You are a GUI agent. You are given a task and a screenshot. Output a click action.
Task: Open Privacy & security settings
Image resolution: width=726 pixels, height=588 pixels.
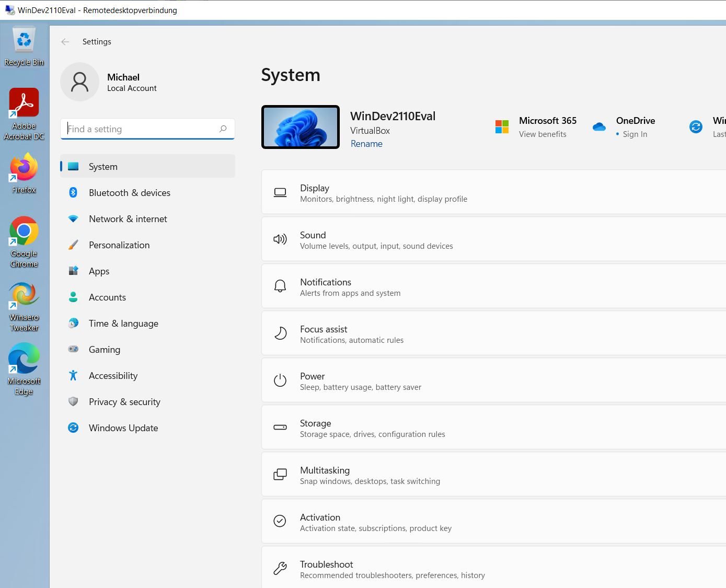[x=124, y=402]
